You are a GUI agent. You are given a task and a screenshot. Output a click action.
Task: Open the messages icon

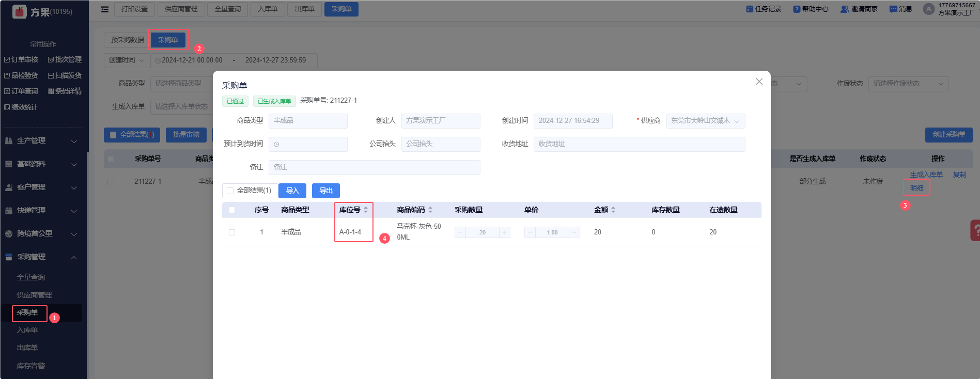pyautogui.click(x=893, y=9)
